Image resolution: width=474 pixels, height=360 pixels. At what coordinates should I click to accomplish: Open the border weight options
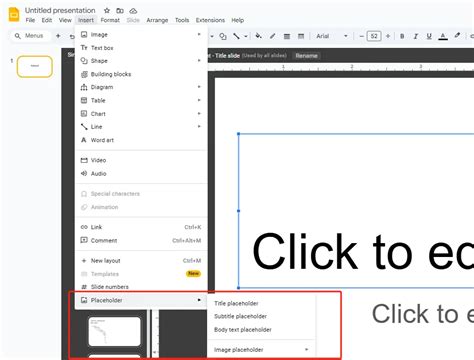(x=287, y=36)
